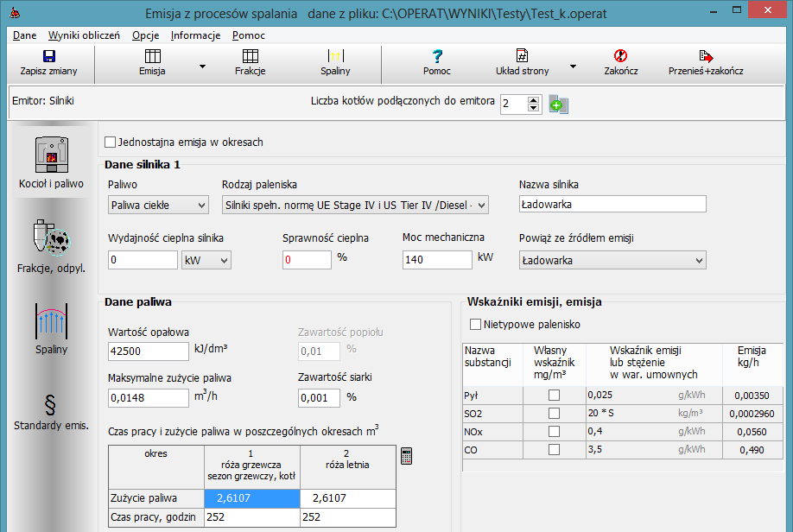Select Czas pracy cell for róża letnia
This screenshot has height=532, width=793.
tap(348, 517)
